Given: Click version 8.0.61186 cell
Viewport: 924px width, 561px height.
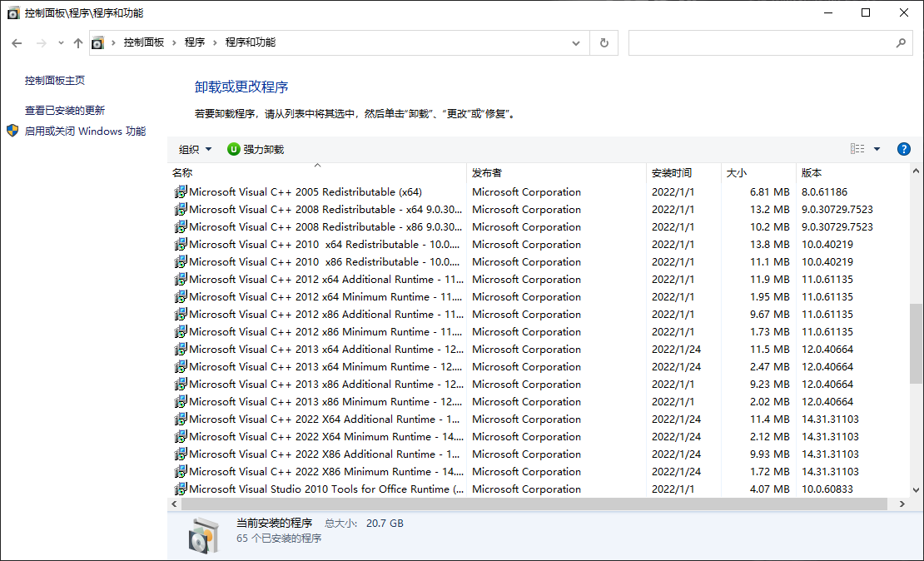Looking at the screenshot, I should (x=824, y=192).
